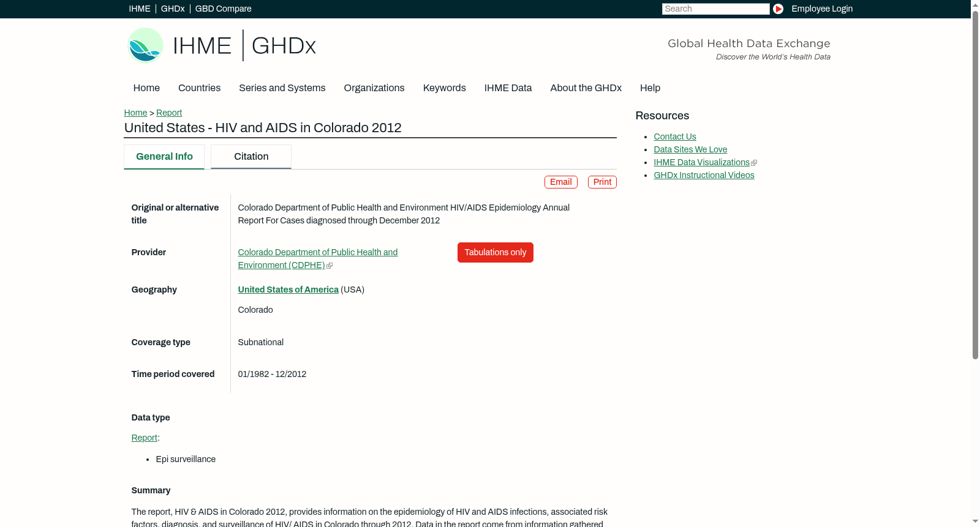Go to Home in main navigation
980x527 pixels.
coord(146,88)
